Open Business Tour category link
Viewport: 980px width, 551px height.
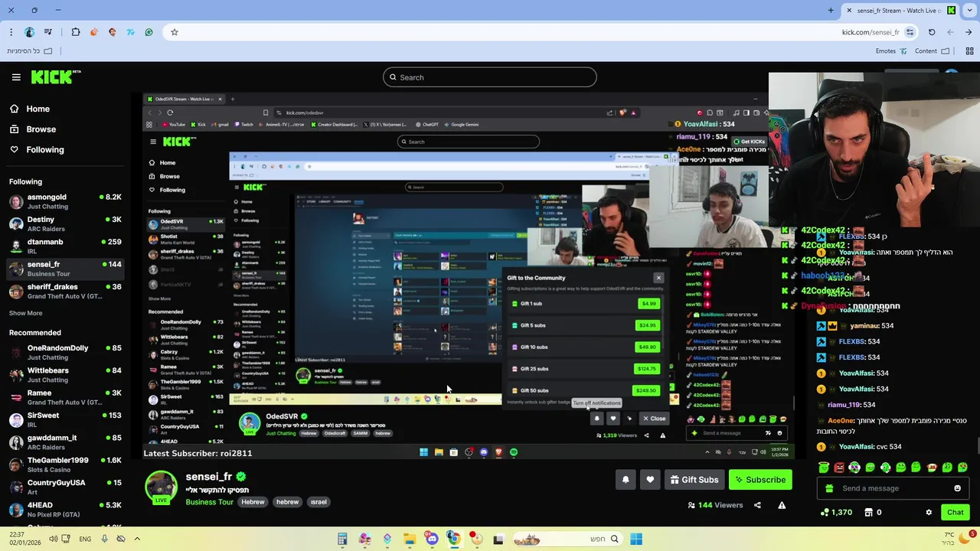coord(209,502)
